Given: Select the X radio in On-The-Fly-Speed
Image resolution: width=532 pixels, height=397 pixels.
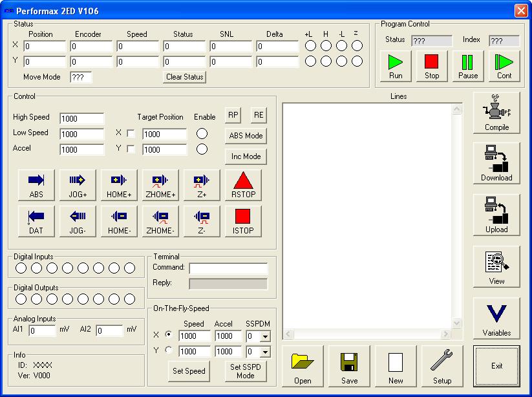Looking at the screenshot, I should tap(168, 334).
